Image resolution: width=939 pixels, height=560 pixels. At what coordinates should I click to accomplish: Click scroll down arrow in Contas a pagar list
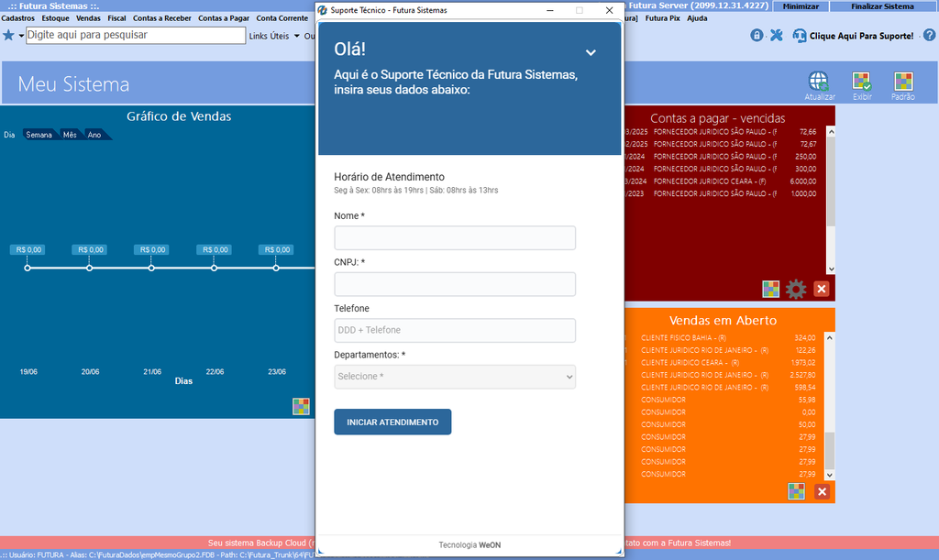tap(831, 269)
